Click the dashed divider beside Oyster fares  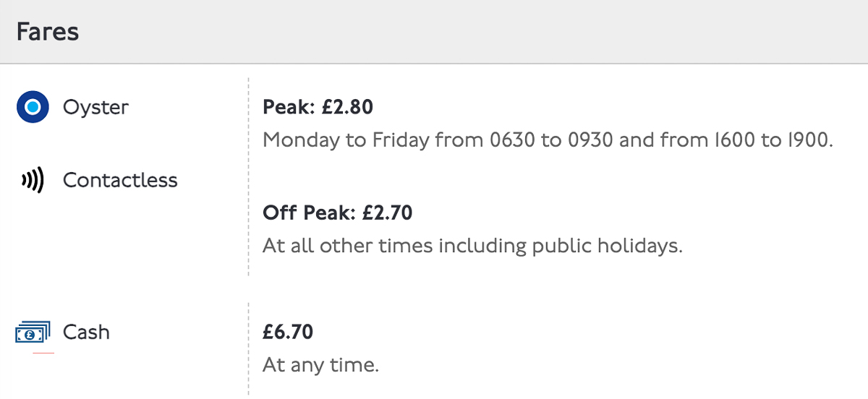tap(248, 177)
